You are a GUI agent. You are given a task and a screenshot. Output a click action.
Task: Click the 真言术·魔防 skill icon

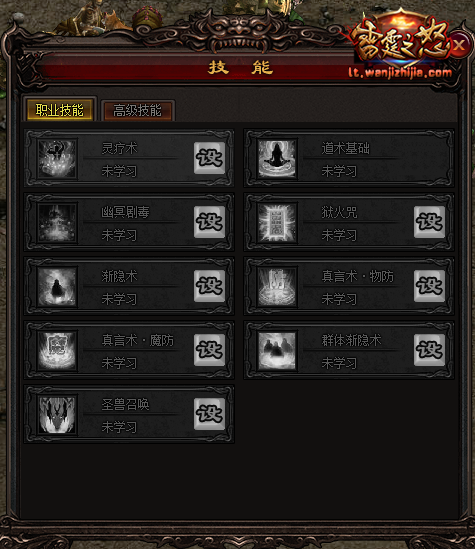[57, 350]
